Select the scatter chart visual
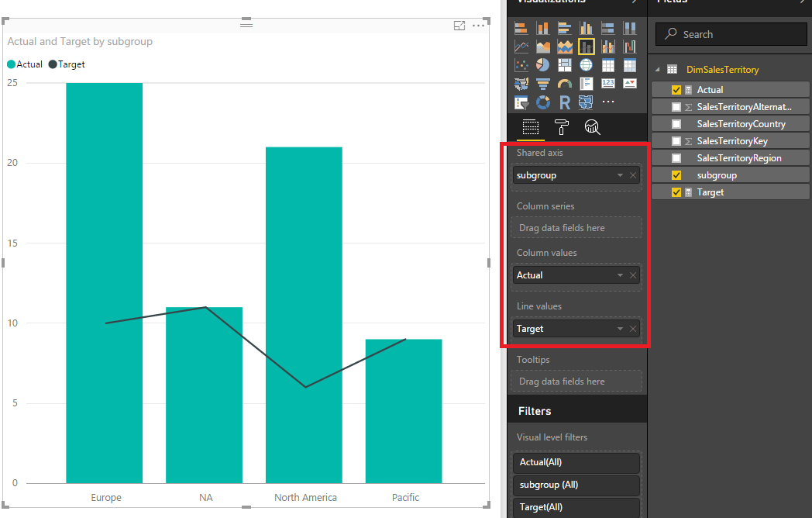The image size is (812, 518). pos(521,65)
